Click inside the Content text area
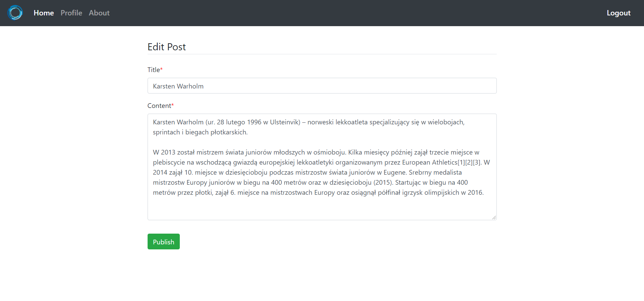Viewport: 644px width, 301px height. pos(322,167)
